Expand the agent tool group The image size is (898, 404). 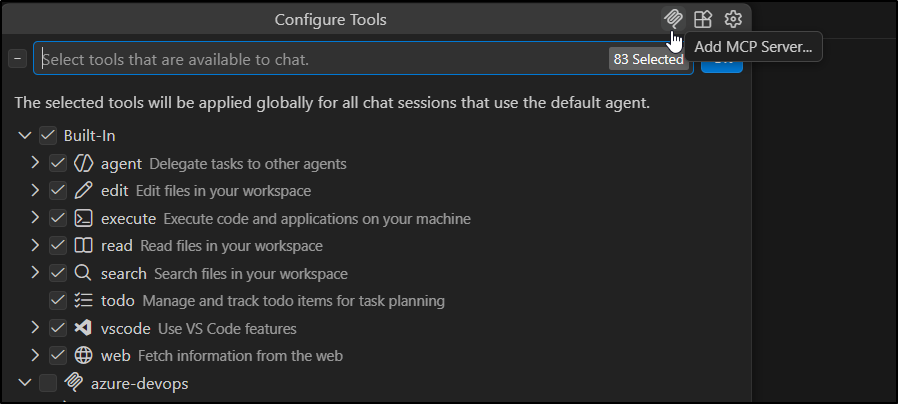click(35, 163)
